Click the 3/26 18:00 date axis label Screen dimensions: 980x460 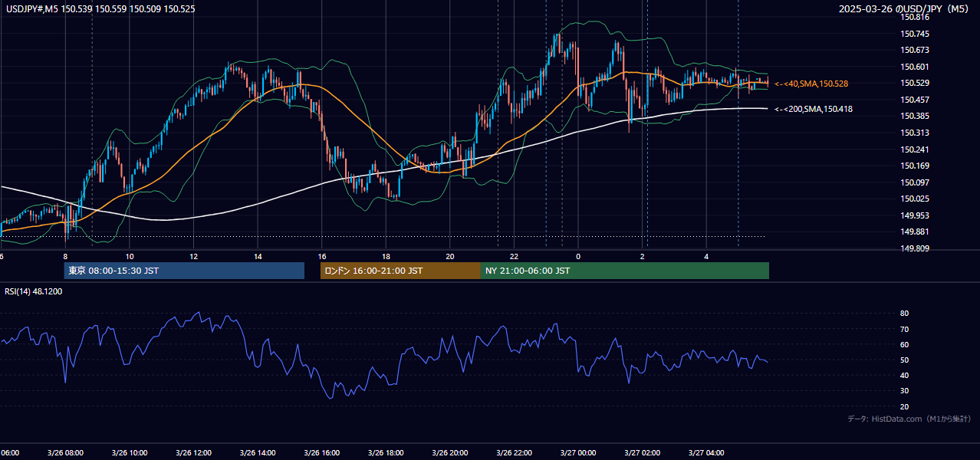point(386,453)
